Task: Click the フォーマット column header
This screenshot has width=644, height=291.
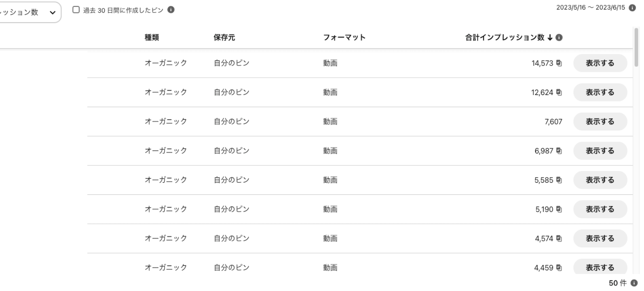Action: point(344,38)
